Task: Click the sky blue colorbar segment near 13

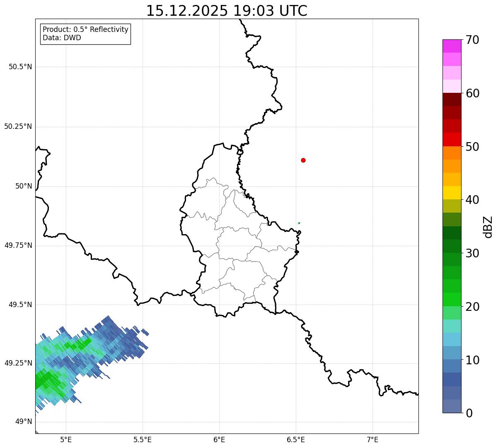Action: (x=452, y=339)
